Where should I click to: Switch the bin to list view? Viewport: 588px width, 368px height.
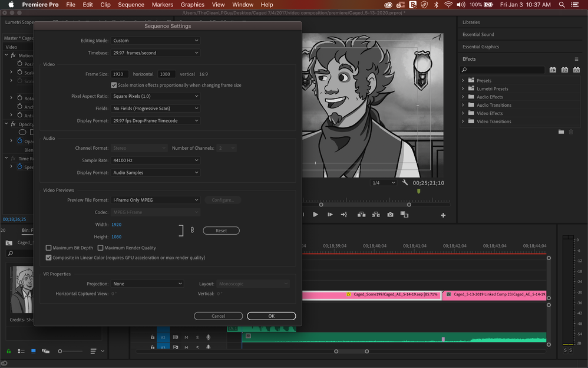[21, 351]
